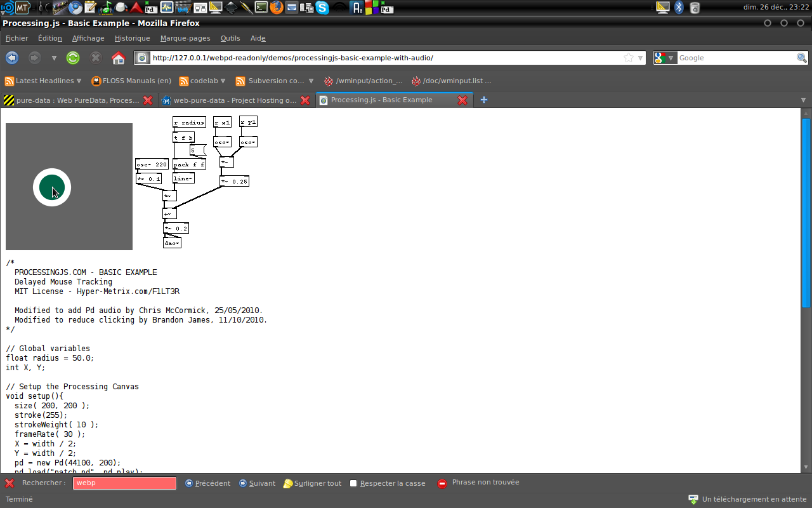Open the URL history dropdown arrow
Screen dimensions: 812x508
(640, 58)
